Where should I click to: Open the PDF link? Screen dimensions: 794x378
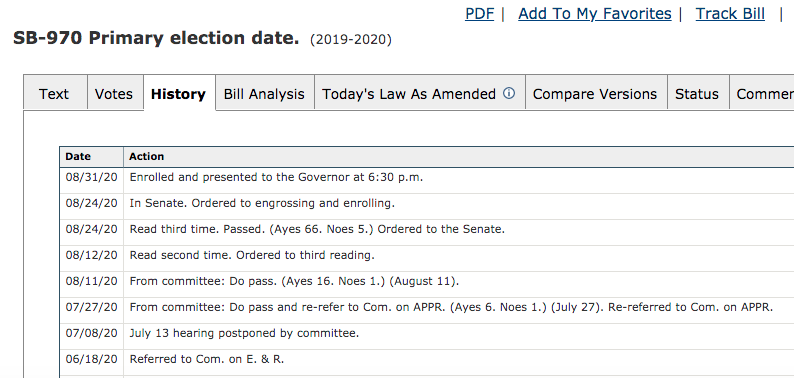coord(479,14)
